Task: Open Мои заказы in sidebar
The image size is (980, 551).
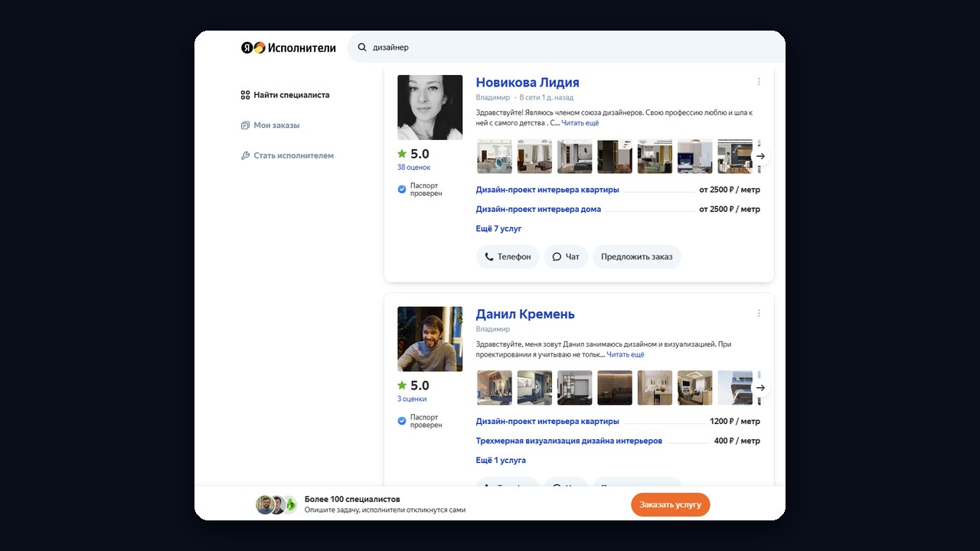Action: tap(270, 126)
